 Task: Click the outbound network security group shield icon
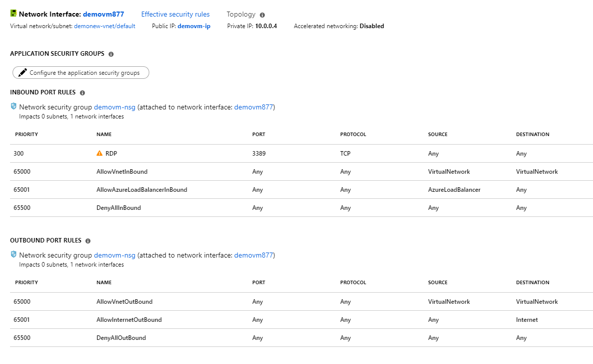14,255
